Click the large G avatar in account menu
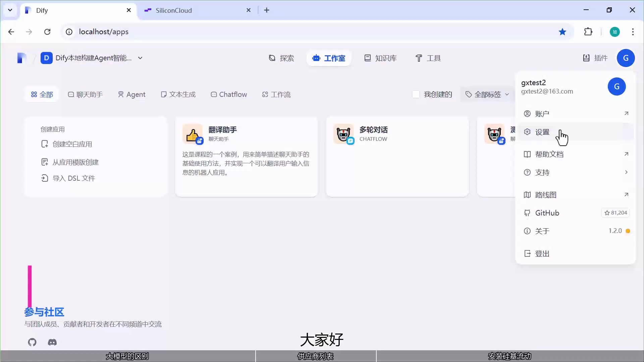 [x=616, y=86]
